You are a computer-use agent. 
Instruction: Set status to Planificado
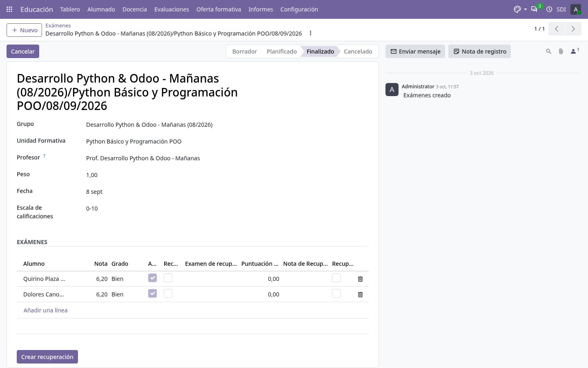[282, 52]
